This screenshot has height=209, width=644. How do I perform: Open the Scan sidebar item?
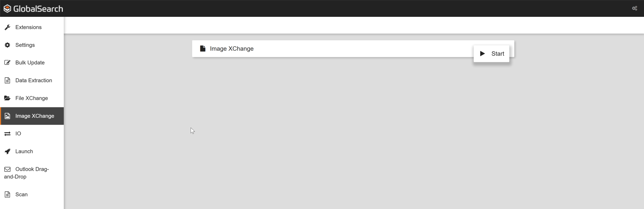[21, 195]
